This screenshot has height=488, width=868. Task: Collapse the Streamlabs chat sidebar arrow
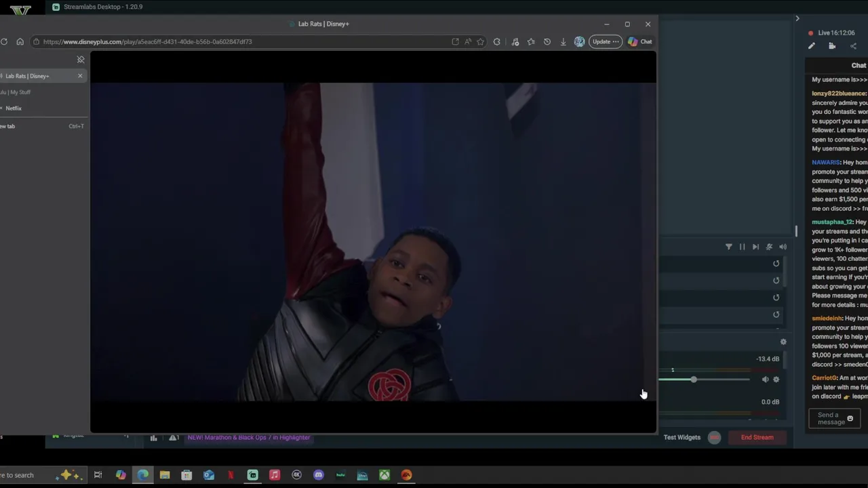coord(797,18)
